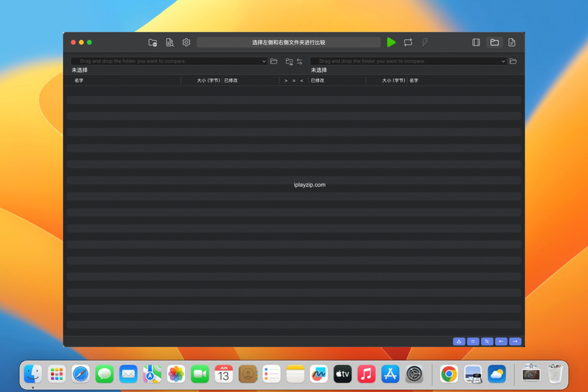The height and width of the screenshot is (392, 588).
Task: Open Reminders from the Dock
Action: point(272,374)
